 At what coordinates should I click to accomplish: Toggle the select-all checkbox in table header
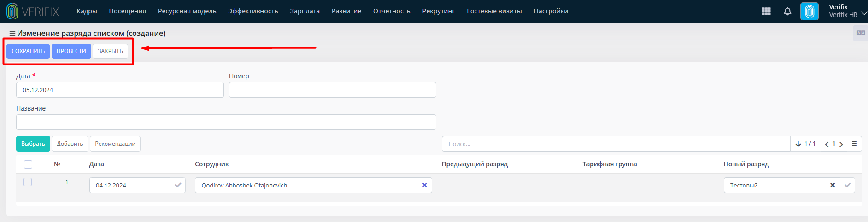click(28, 164)
